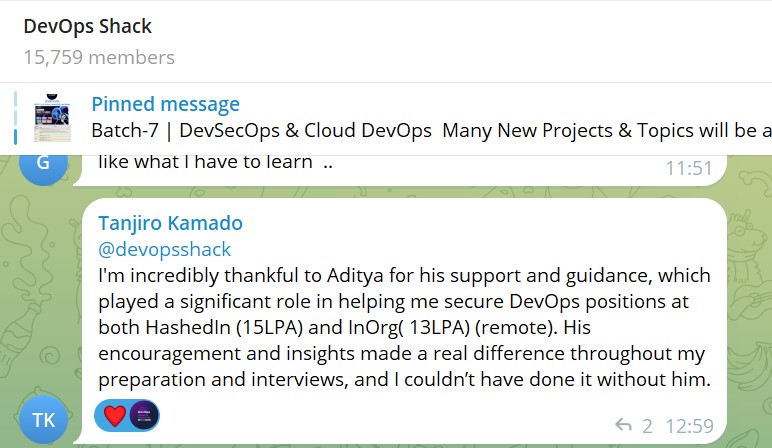View the 15,759 members list
The height and width of the screenshot is (448, 772).
pyautogui.click(x=98, y=57)
